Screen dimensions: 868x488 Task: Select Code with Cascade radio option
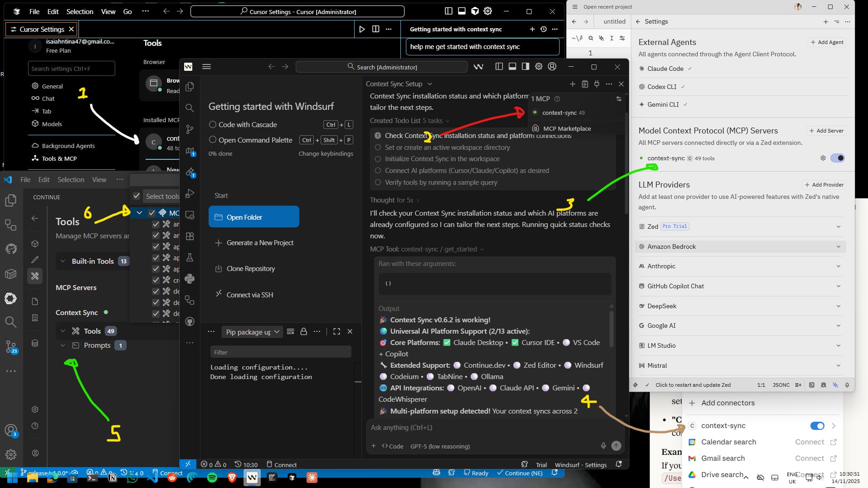212,124
